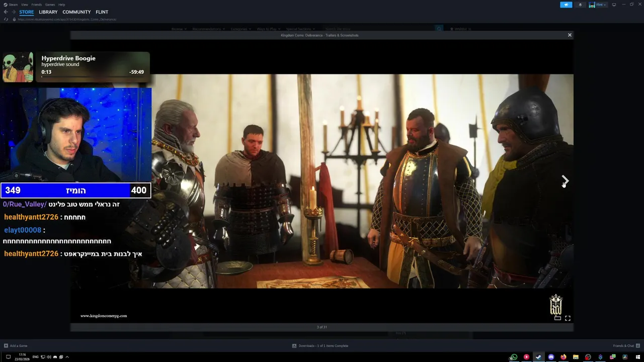Screen dimensions: 644x362
Task: Switch to the STORE tab
Action: pyautogui.click(x=27, y=12)
